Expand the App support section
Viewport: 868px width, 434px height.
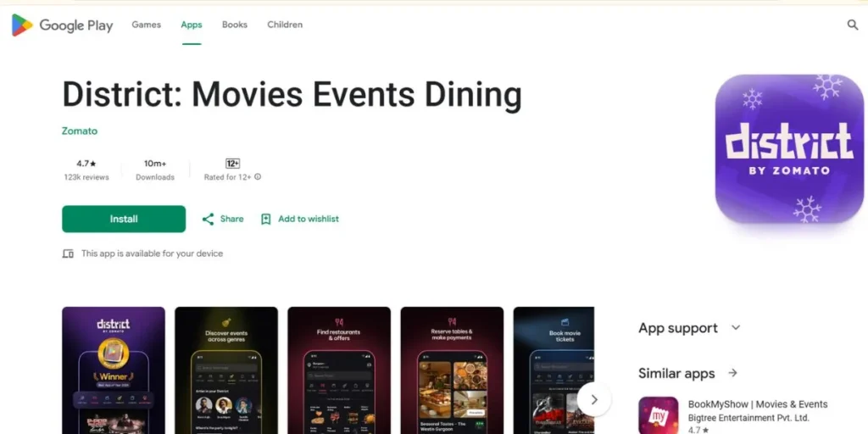[x=689, y=328]
